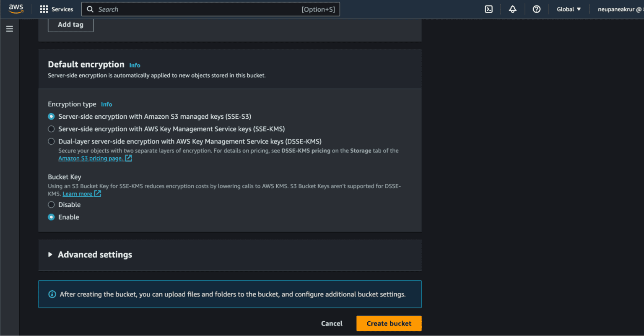
Task: Open the notifications bell
Action: (x=512, y=9)
